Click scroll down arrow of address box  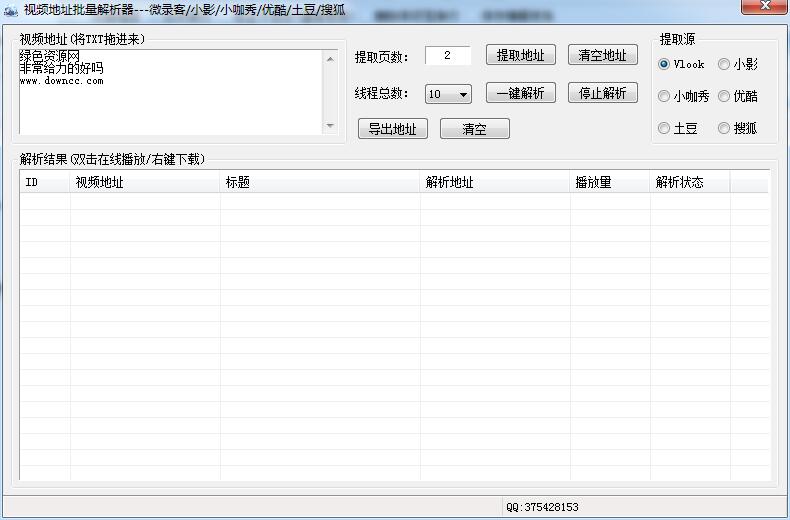pos(330,125)
